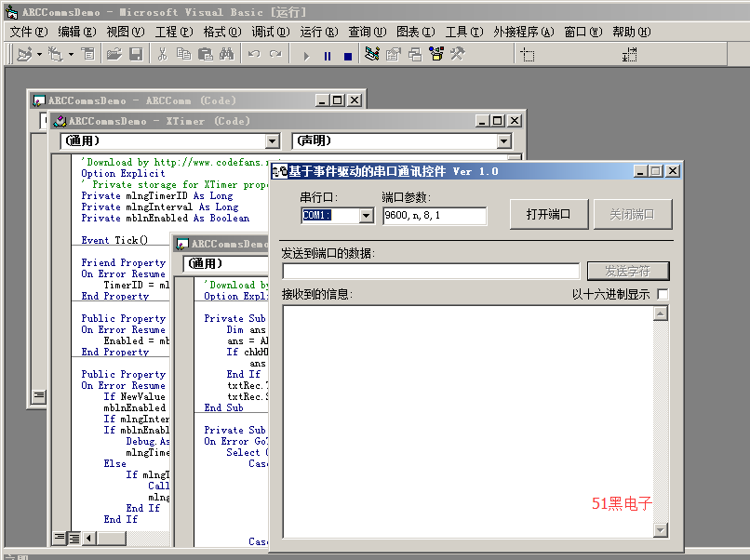This screenshot has height=560, width=750.
Task: Click the 端口参数 field showing 9600,n,8,1
Action: [x=435, y=216]
